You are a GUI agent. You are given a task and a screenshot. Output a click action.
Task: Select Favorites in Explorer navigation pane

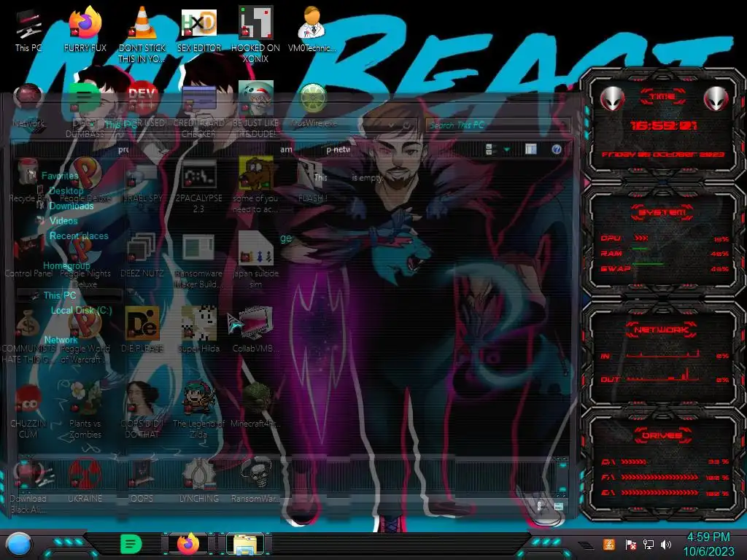click(60, 176)
